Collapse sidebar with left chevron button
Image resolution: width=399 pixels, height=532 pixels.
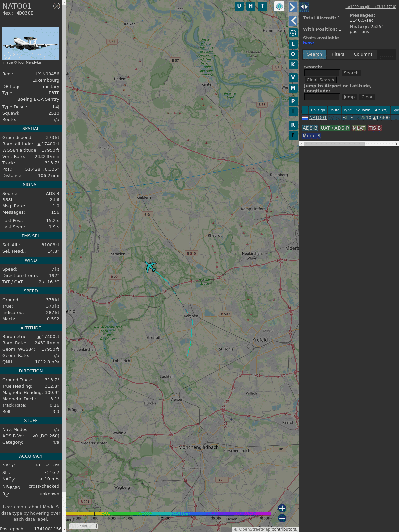pyautogui.click(x=293, y=21)
